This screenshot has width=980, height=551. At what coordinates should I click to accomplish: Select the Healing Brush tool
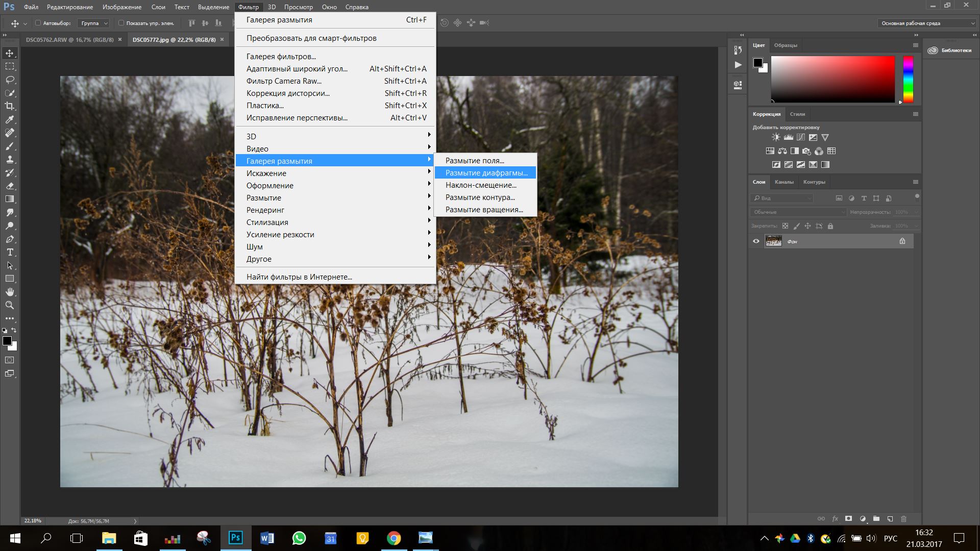tap(10, 133)
